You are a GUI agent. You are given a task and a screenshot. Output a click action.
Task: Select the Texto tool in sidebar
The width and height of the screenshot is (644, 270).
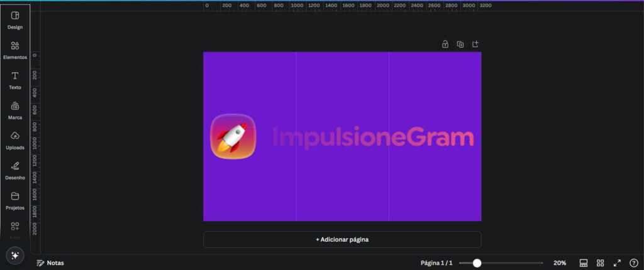15,80
